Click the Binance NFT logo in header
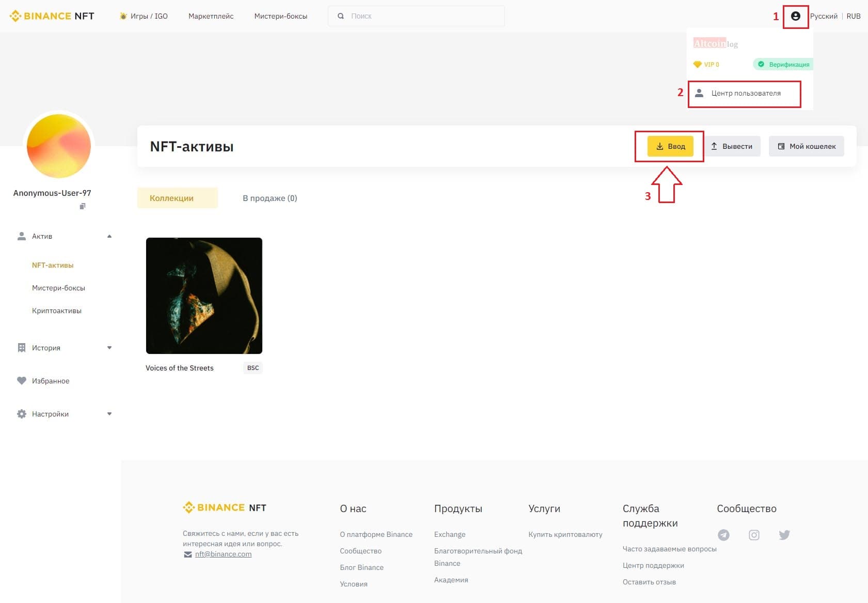Viewport: 868px width, 603px height. tap(52, 16)
